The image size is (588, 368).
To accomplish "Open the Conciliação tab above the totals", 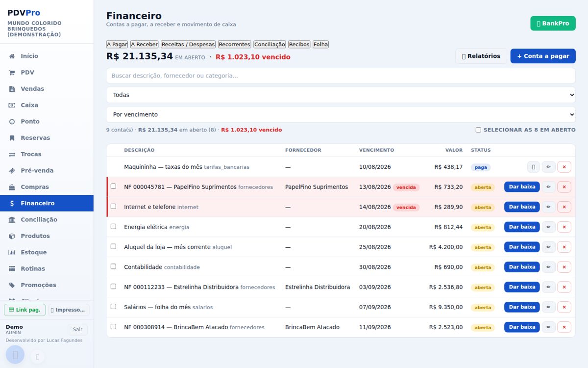I will coord(269,44).
